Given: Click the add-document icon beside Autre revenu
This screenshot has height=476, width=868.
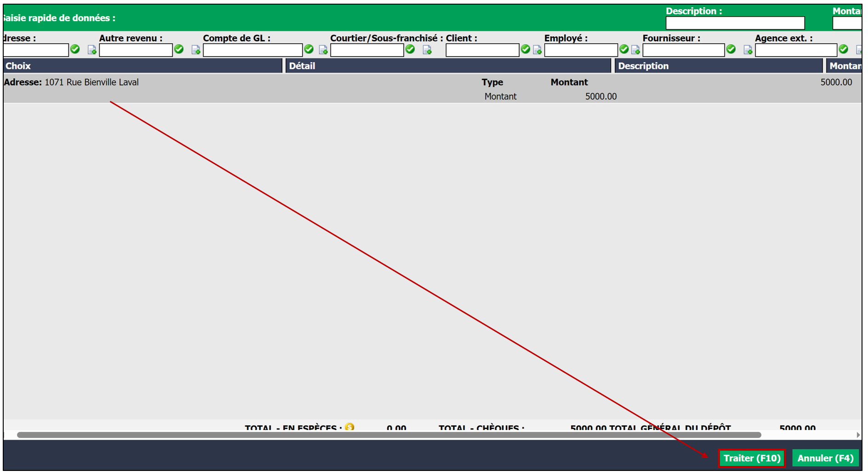Looking at the screenshot, I should [x=196, y=50].
